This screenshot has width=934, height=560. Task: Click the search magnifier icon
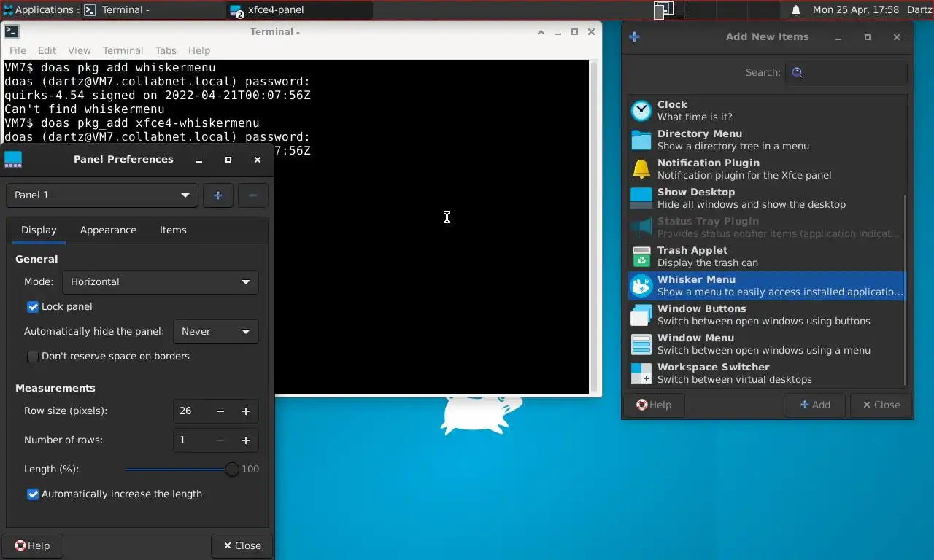798,72
